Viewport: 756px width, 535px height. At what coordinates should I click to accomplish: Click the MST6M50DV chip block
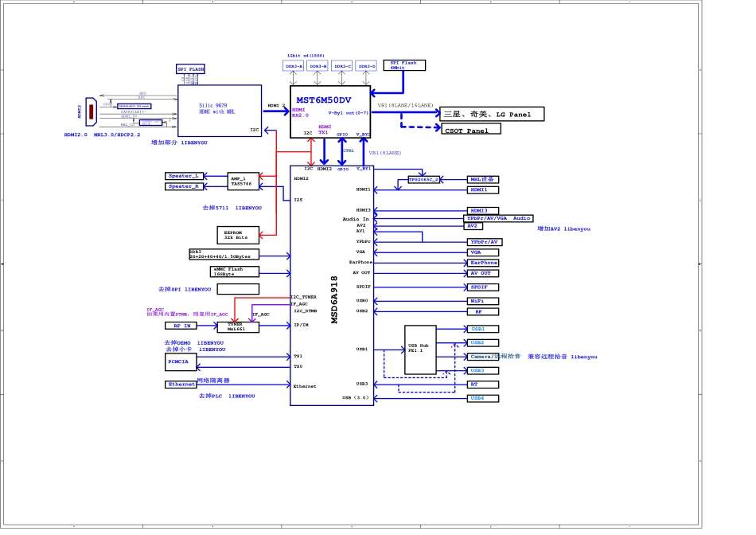(x=329, y=111)
